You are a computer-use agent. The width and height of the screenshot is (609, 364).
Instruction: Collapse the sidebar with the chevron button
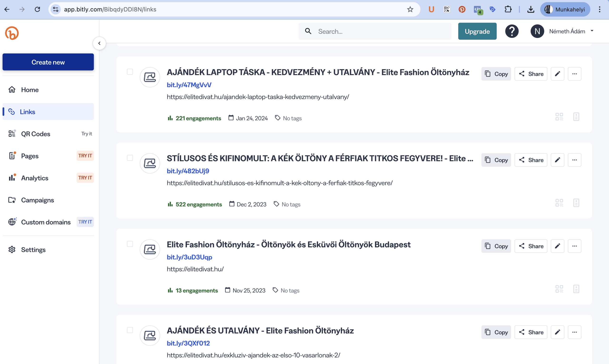(x=99, y=43)
